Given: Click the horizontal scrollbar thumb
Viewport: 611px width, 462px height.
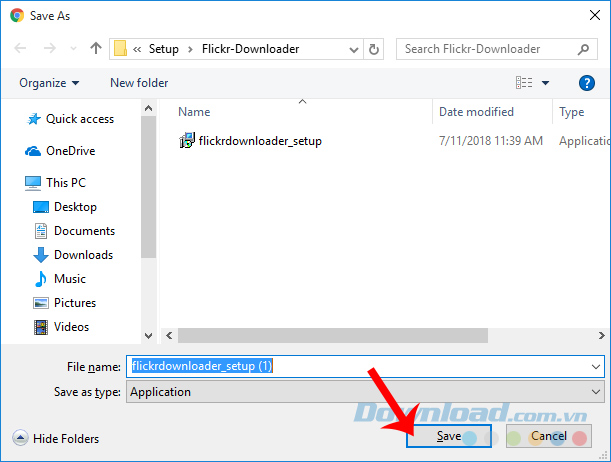Looking at the screenshot, I should coord(333,336).
